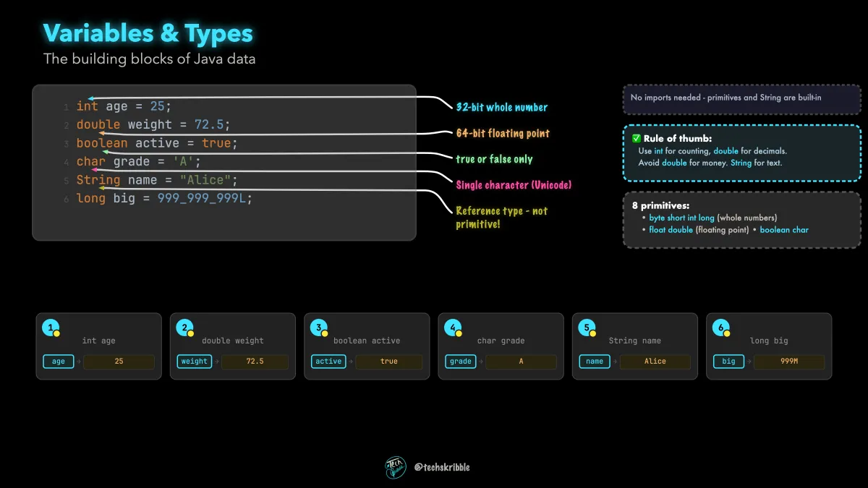Screen dimensions: 868x488
Task: Click code line "char grade = 'A';"
Action: coord(139,161)
